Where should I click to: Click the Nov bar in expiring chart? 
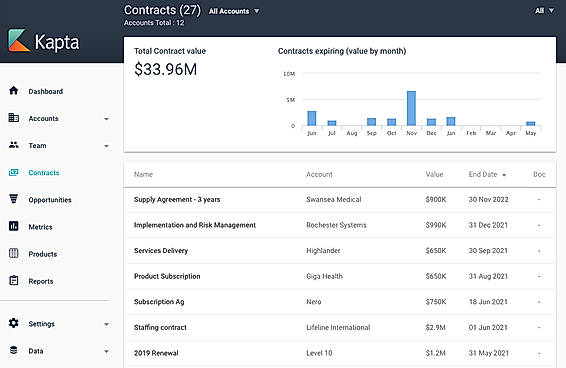(x=411, y=108)
